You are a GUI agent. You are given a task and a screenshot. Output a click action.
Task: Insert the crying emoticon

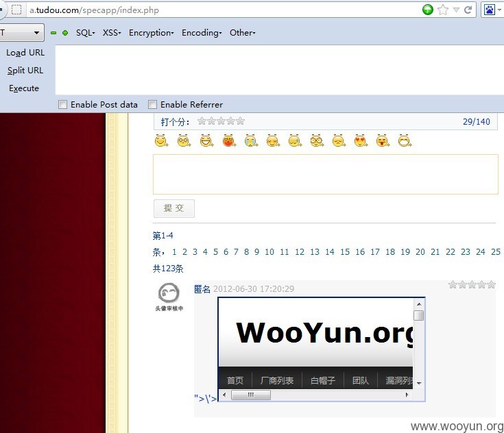[251, 140]
